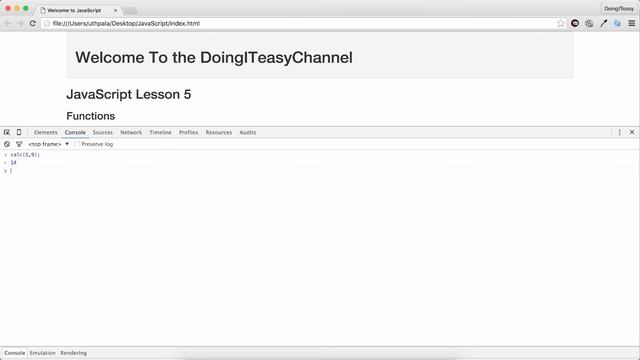640x360 pixels.
Task: Activate the inspect element picker icon
Action: click(x=7, y=132)
